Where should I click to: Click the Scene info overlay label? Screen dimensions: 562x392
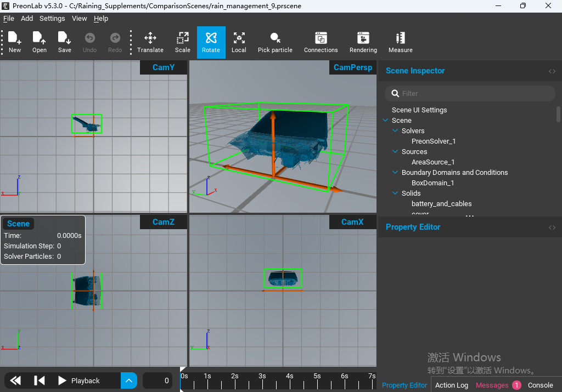pyautogui.click(x=18, y=224)
